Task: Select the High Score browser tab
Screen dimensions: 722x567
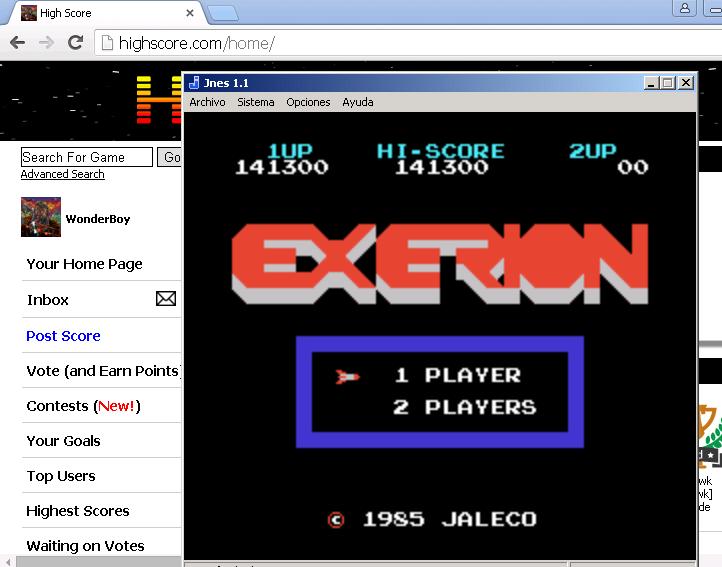Action: click(108, 13)
